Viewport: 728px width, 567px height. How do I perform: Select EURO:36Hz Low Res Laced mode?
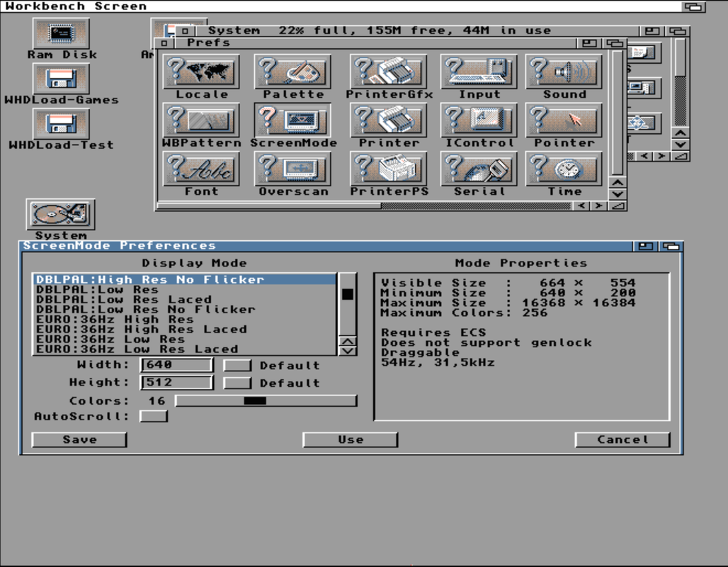pos(185,349)
